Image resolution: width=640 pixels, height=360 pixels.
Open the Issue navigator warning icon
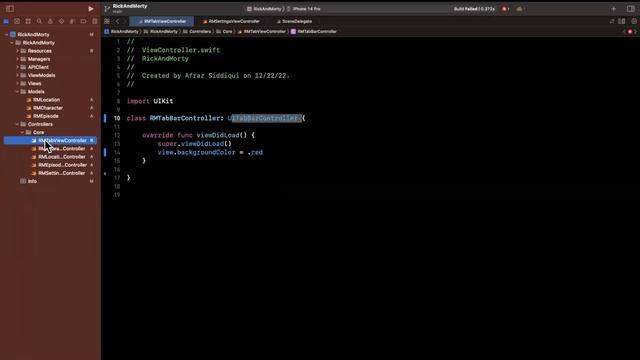[x=50, y=21]
